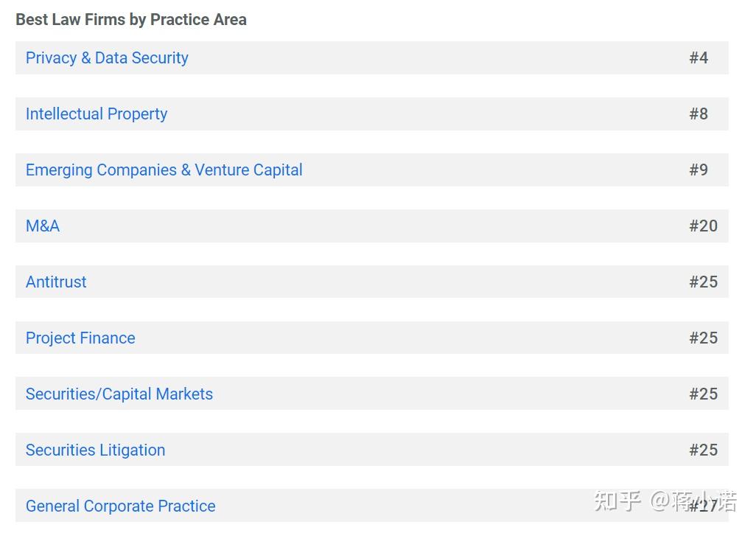Click the Best Law Firms by Practice Area heading
Viewport: 756px width, 533px height.
coord(131,20)
